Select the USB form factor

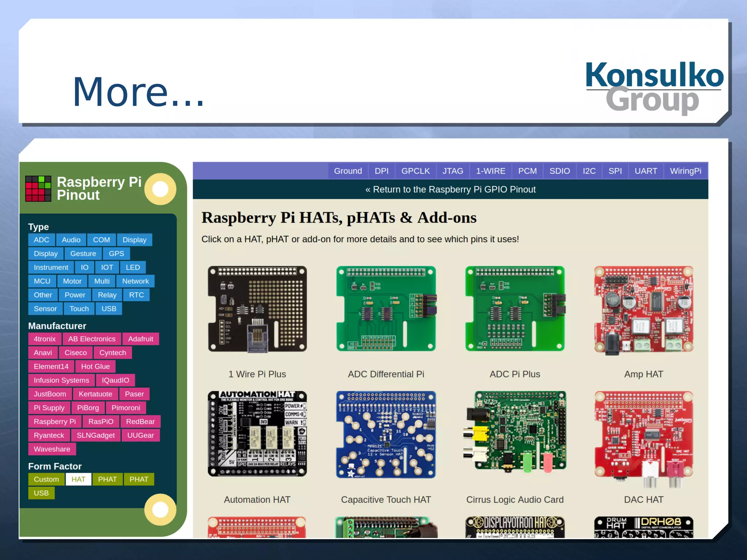[41, 493]
